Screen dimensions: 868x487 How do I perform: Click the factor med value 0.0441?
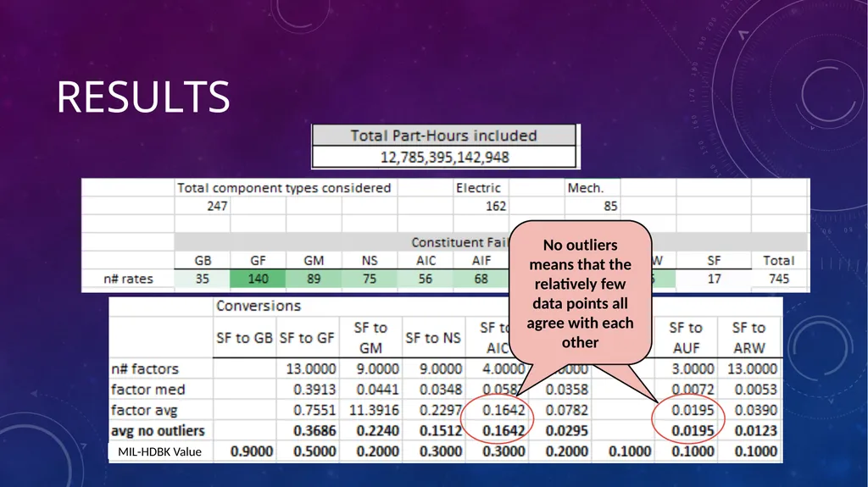[x=377, y=390]
